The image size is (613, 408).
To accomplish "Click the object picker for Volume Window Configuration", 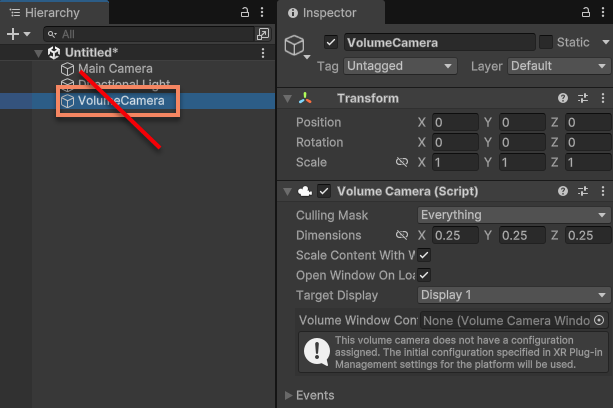I will pyautogui.click(x=599, y=320).
